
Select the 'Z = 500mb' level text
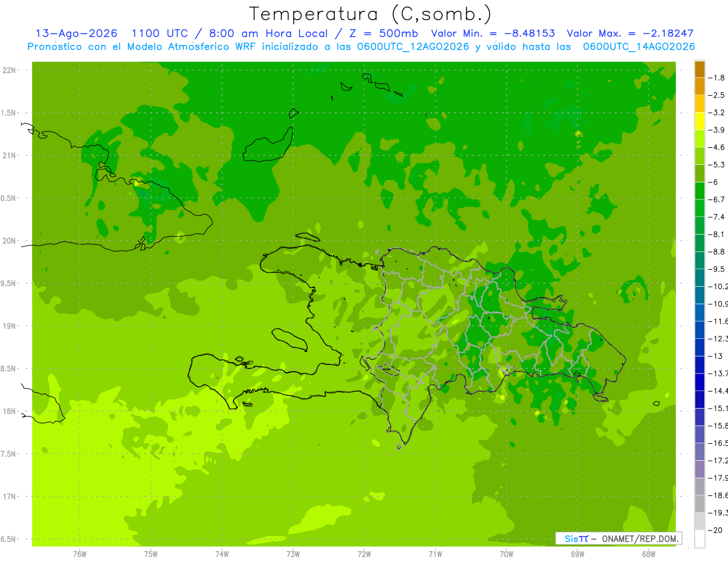point(383,33)
